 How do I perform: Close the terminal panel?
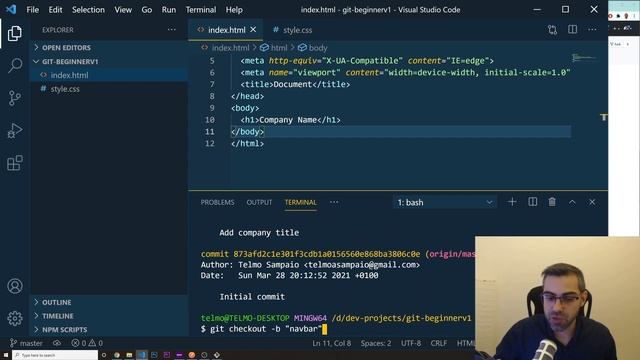pyautogui.click(x=592, y=202)
